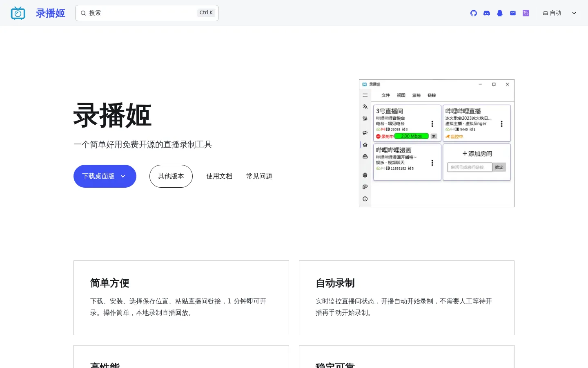Click the large 录播姬 hero heading
Screen dimensions: 588x368
112,115
